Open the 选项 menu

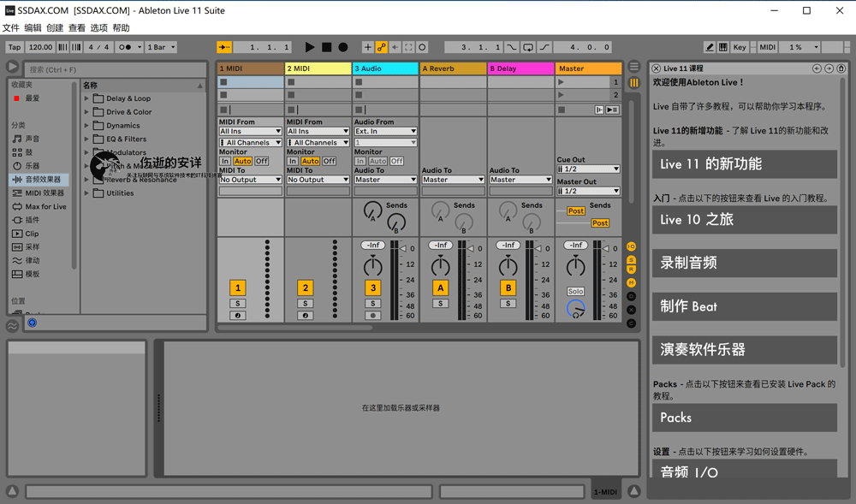tap(98, 28)
